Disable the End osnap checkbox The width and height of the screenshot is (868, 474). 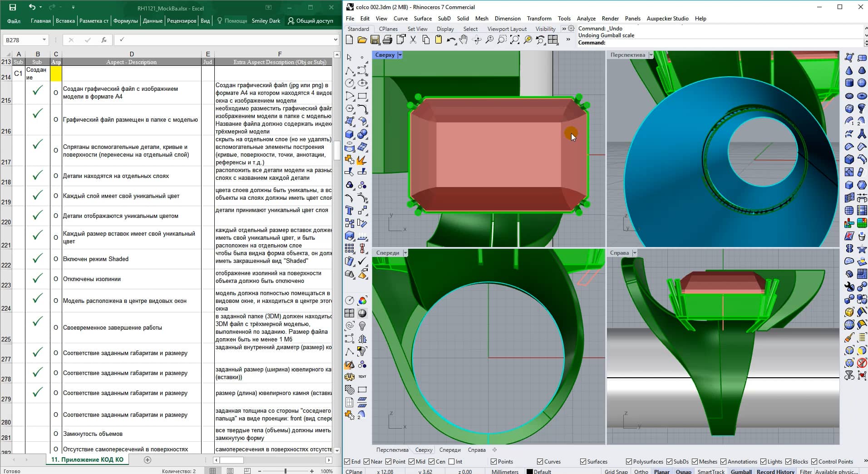347,461
